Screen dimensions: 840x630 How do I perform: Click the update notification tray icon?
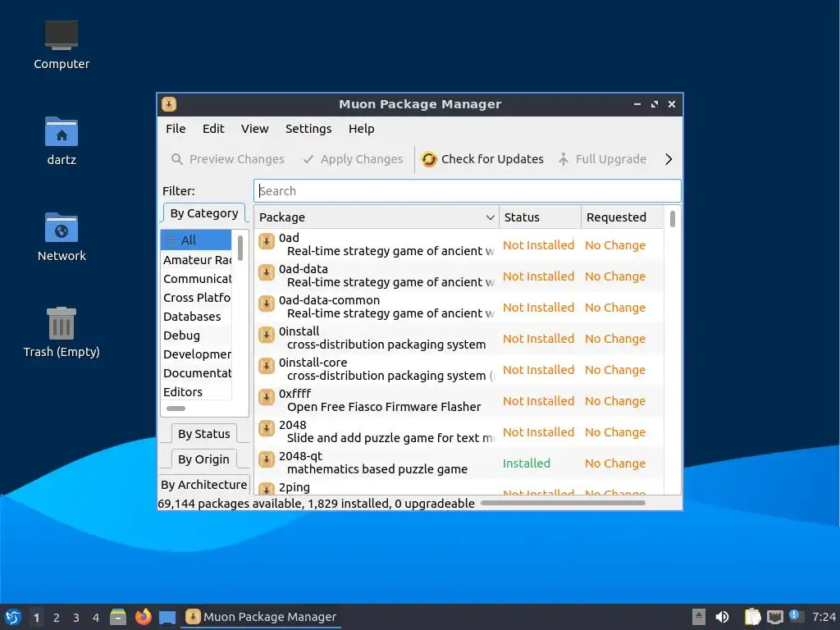[797, 616]
